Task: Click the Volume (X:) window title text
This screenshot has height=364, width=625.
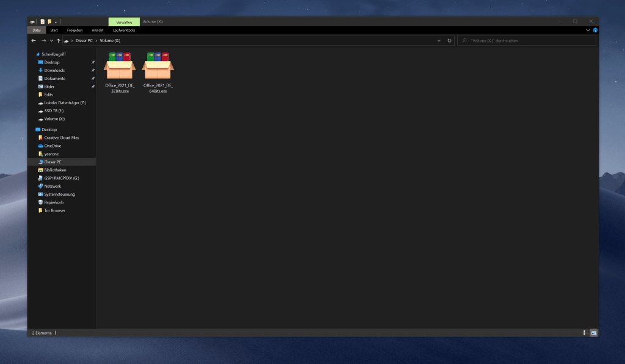Action: (x=153, y=21)
